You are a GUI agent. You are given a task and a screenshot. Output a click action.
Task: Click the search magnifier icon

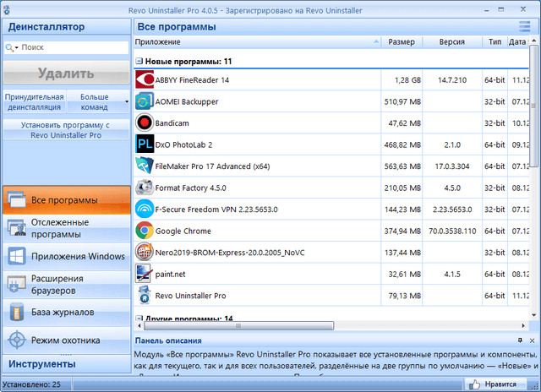[9, 47]
